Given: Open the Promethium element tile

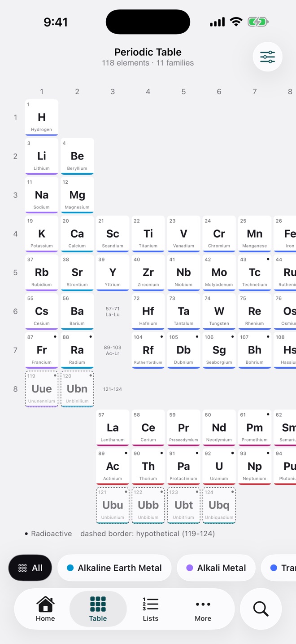Looking at the screenshot, I should pyautogui.click(x=255, y=428).
